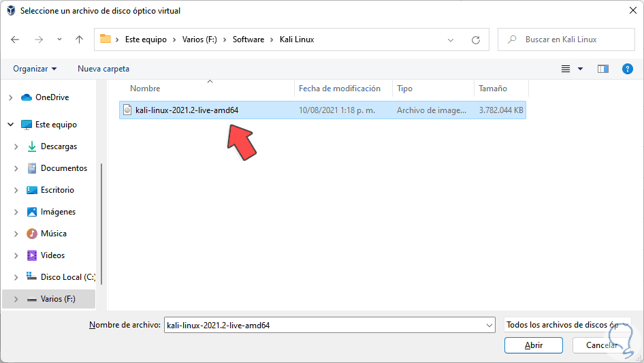The image size is (644, 363).
Task: Click the date '10/08/2021 1:18 p. m.'
Action: click(337, 110)
